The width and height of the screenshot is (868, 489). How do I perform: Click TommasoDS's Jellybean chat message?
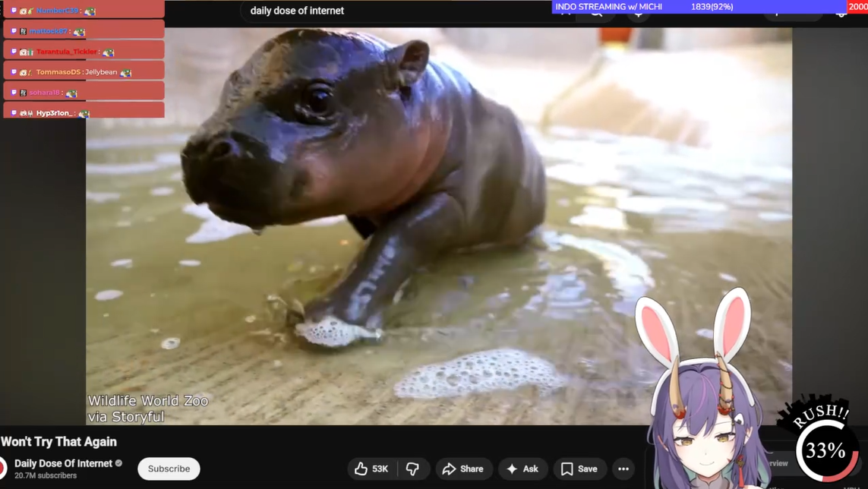(101, 72)
